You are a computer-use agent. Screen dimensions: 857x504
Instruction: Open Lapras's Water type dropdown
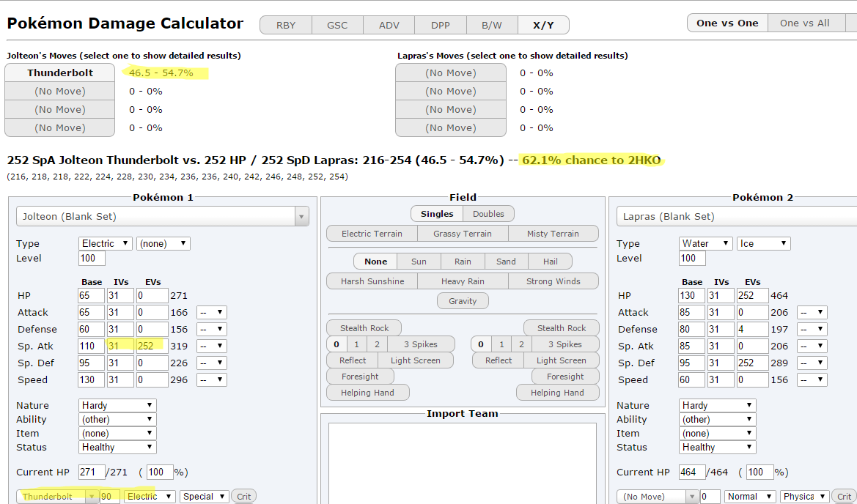(705, 243)
